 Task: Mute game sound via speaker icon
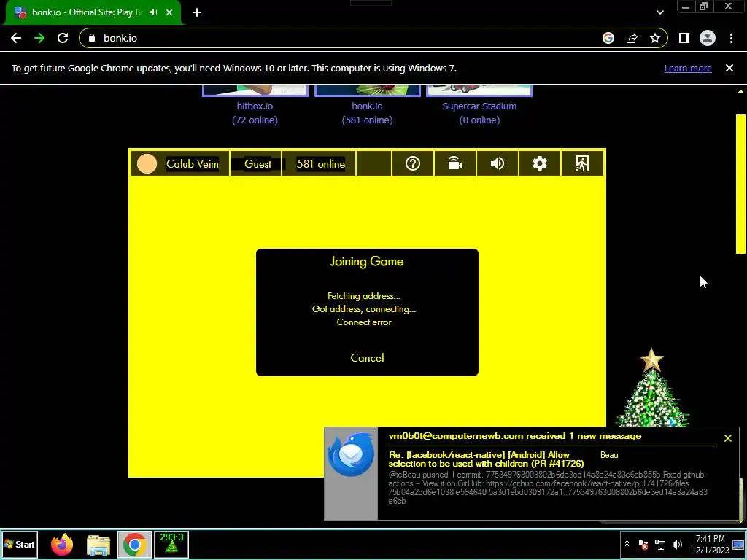coord(497,163)
